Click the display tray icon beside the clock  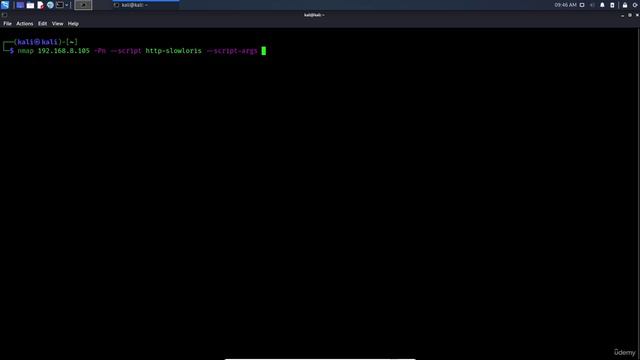pyautogui.click(x=582, y=5)
